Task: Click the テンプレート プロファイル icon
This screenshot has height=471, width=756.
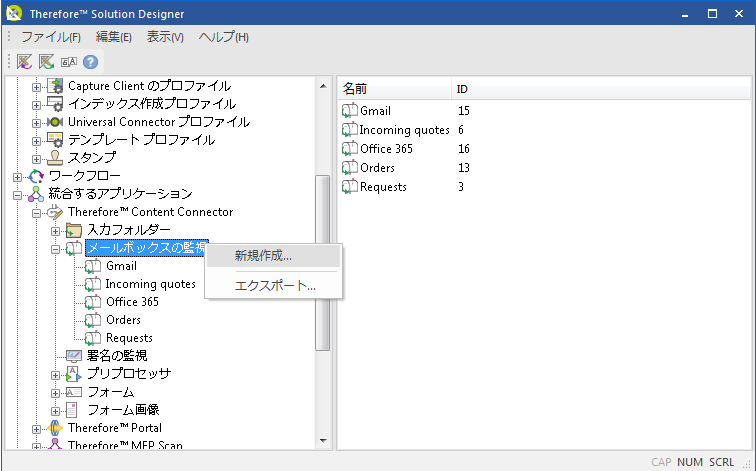Action: click(55, 140)
